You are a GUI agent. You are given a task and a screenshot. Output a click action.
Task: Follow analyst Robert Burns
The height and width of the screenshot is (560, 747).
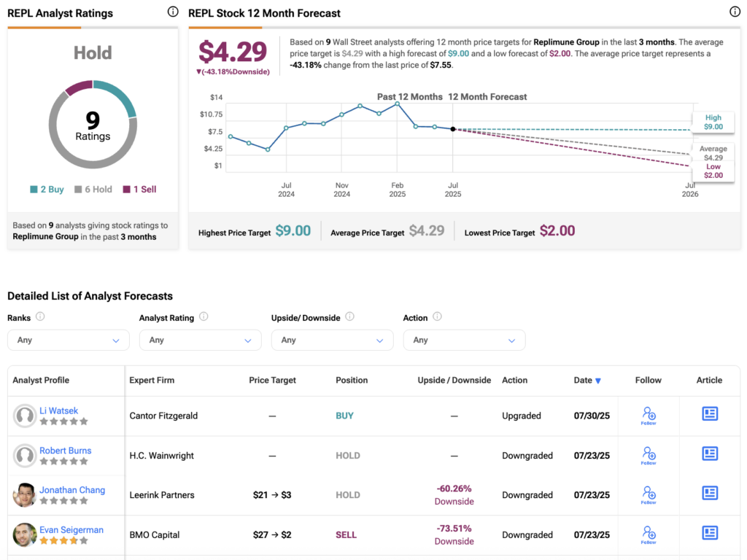click(x=649, y=456)
